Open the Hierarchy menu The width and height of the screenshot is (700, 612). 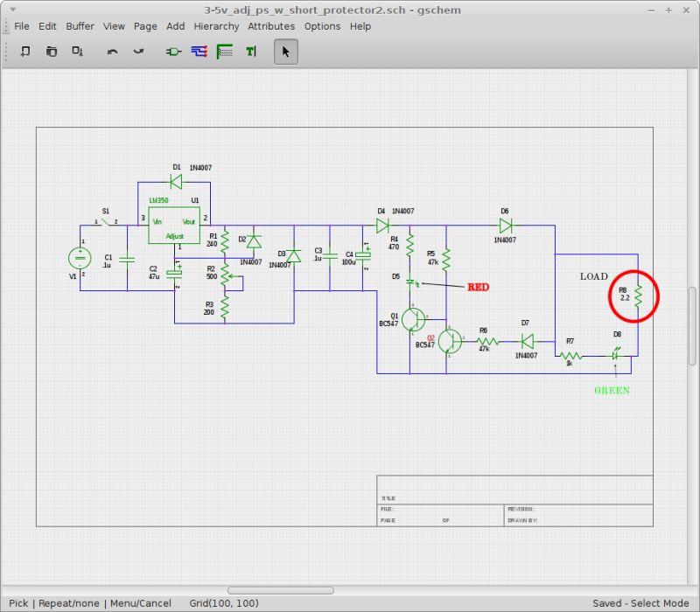click(216, 26)
